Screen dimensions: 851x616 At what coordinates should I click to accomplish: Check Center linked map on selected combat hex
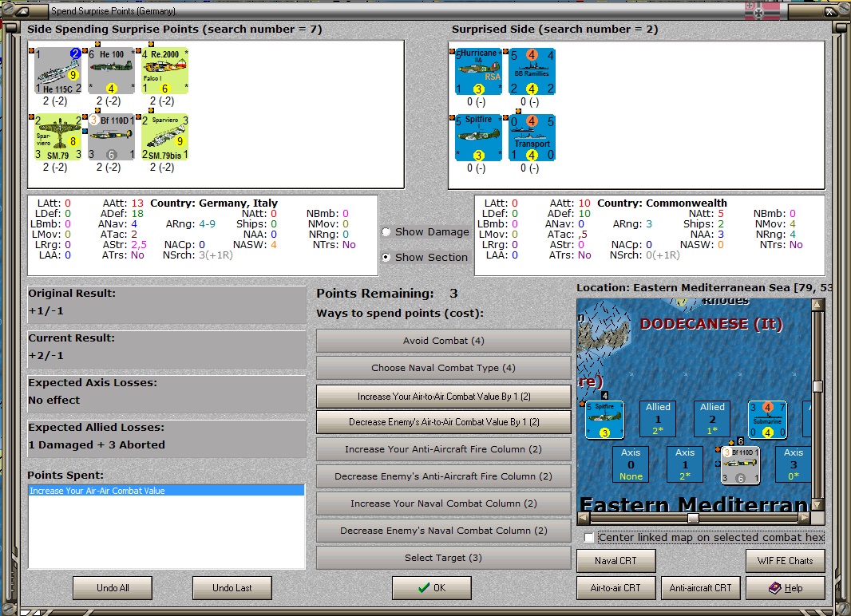(589, 537)
